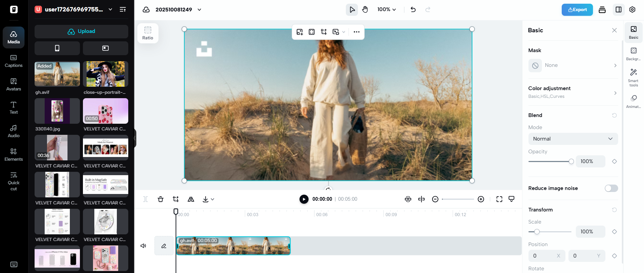Open the Captions tab in sidebar

coord(14,61)
